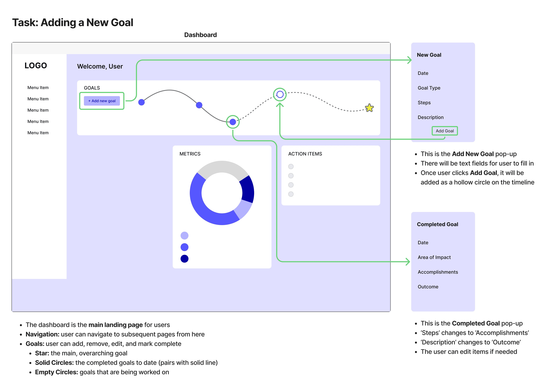Open the first Menu Item in the sidebar
Viewport: 547px width, 392px height.
click(38, 88)
